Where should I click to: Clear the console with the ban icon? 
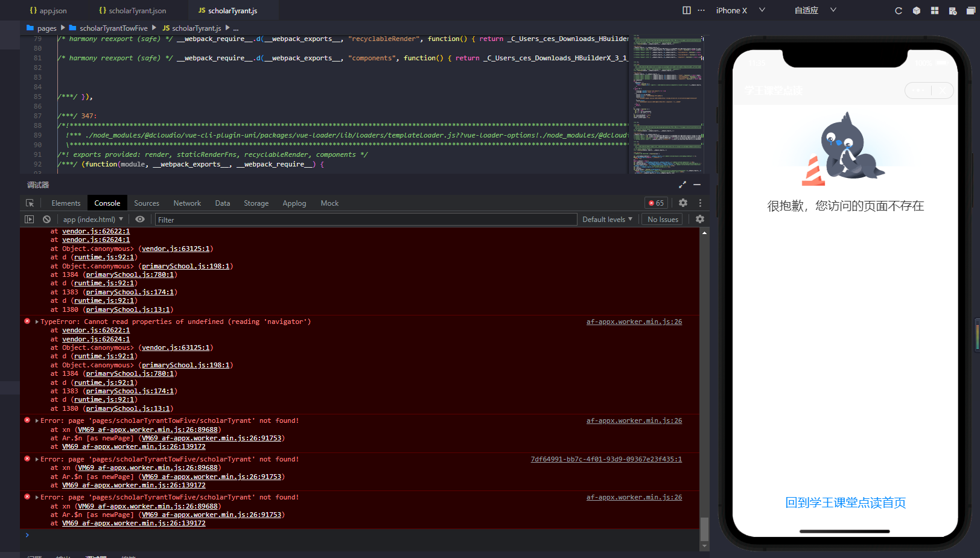pos(46,220)
